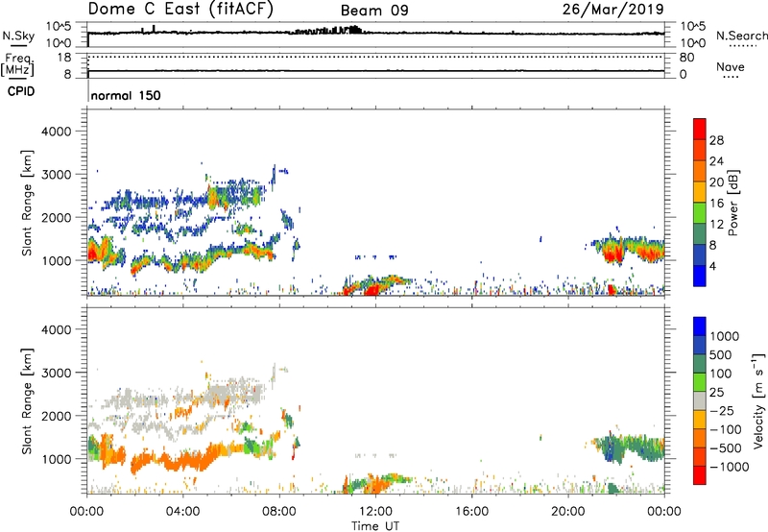Click the date '26/Mar/2019'
Image resolution: width=768 pixels, height=532 pixels.
tap(612, 9)
